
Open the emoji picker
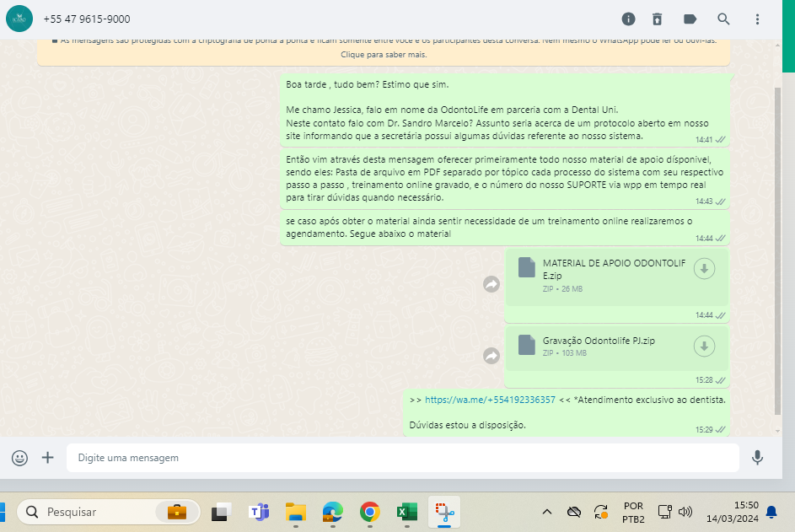[x=19, y=458]
